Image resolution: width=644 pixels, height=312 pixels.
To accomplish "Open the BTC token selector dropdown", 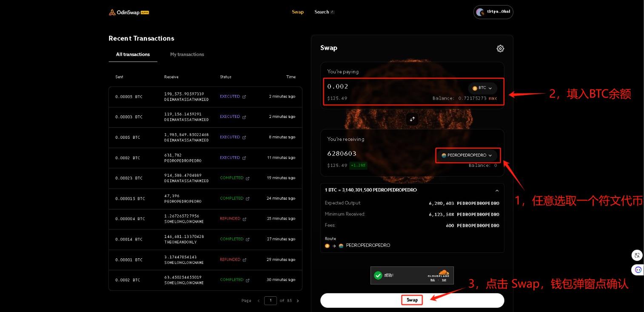I will 482,88.
